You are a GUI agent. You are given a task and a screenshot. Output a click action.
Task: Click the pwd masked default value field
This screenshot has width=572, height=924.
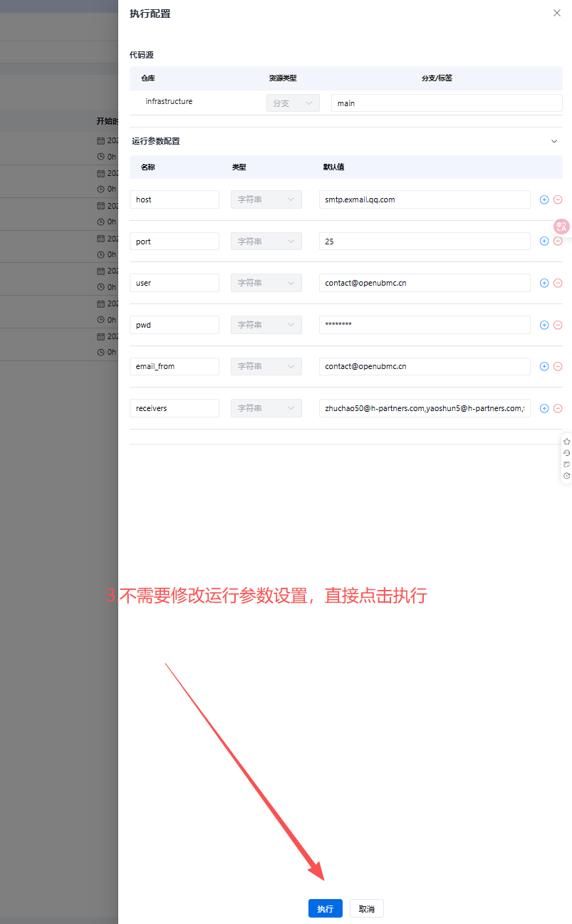[x=425, y=325]
